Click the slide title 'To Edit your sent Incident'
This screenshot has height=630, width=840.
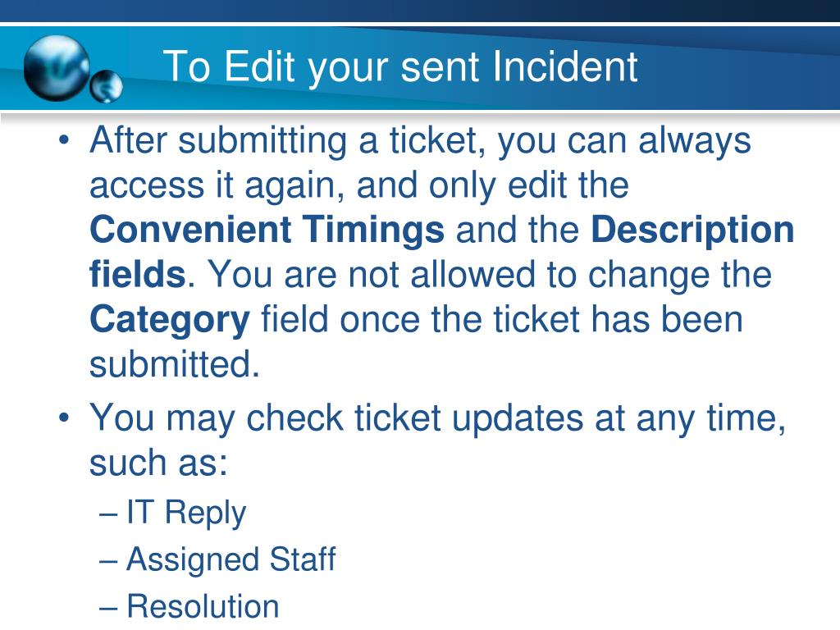pos(400,66)
